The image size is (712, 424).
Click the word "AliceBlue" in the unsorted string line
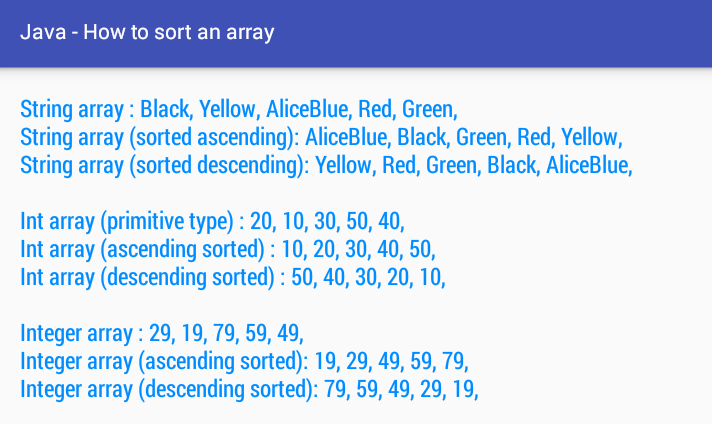[x=307, y=109]
